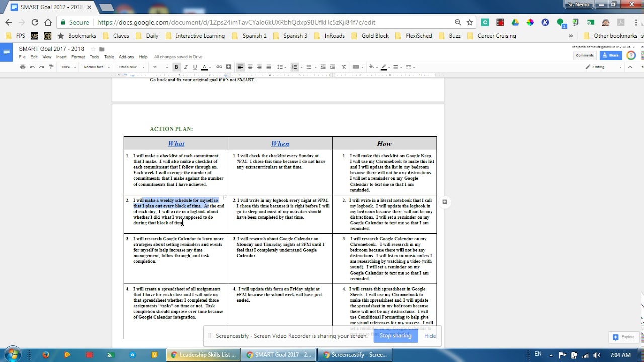
Task: Click the Explore button
Action: 624,337
